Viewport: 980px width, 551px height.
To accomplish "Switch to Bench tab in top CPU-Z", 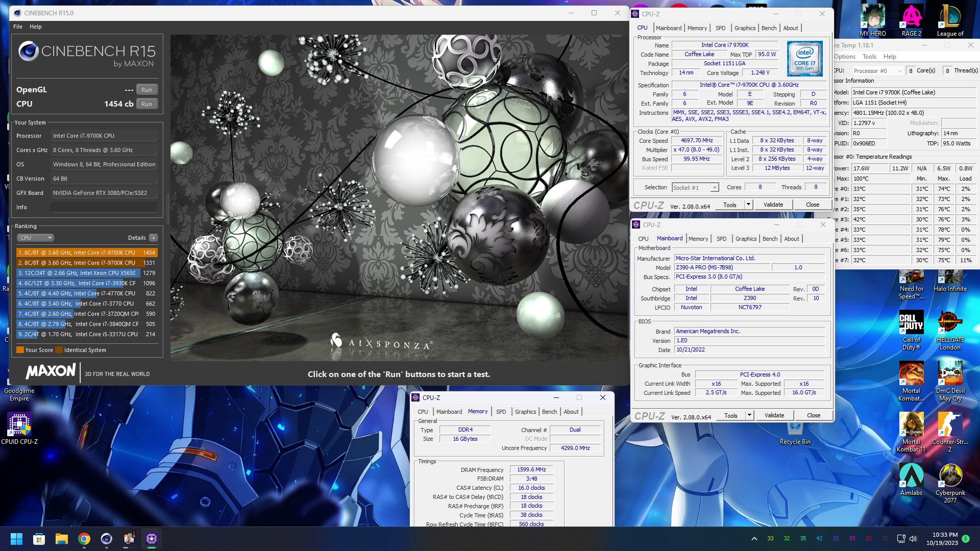I will (x=769, y=28).
